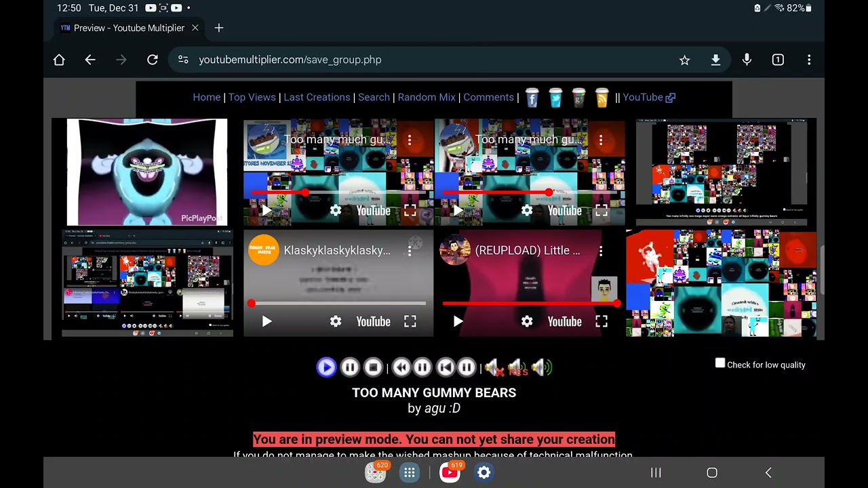868x488 pixels.
Task: Go to the Home link
Action: click(207, 97)
